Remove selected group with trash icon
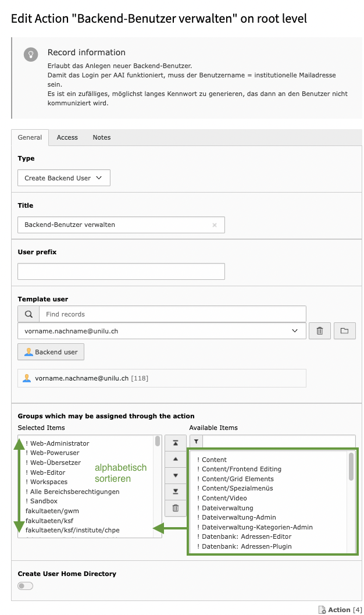Viewport: 364px width, 615px height. pyautogui.click(x=176, y=508)
